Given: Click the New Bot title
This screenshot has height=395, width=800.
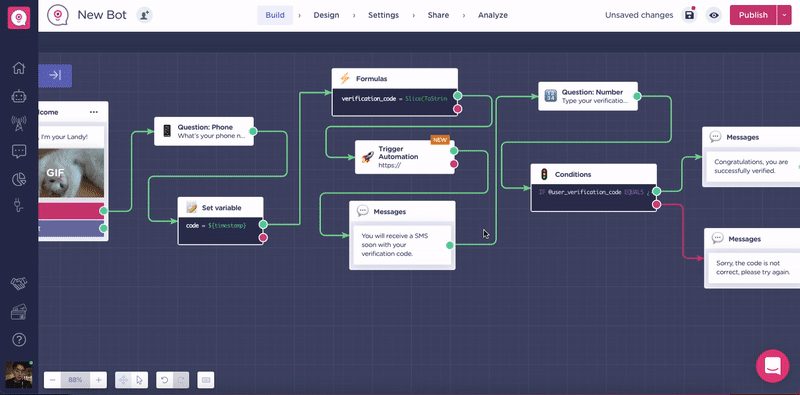Looking at the screenshot, I should pos(102,15).
